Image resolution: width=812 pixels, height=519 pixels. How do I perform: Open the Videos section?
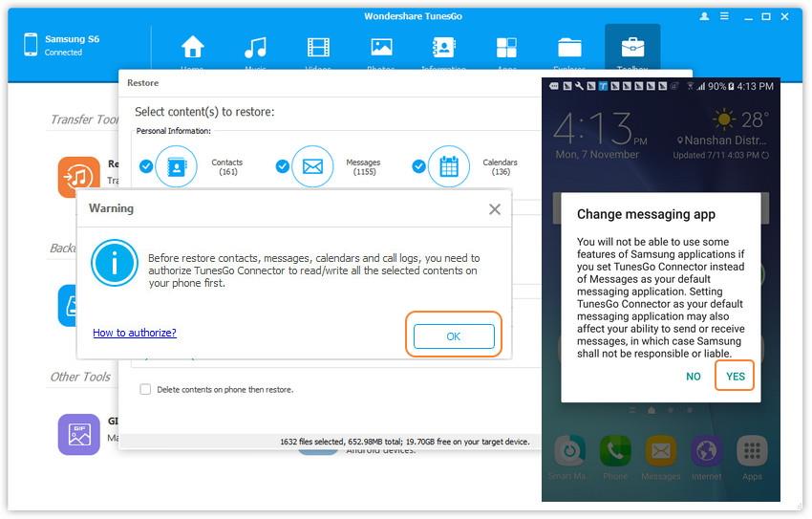coord(318,48)
